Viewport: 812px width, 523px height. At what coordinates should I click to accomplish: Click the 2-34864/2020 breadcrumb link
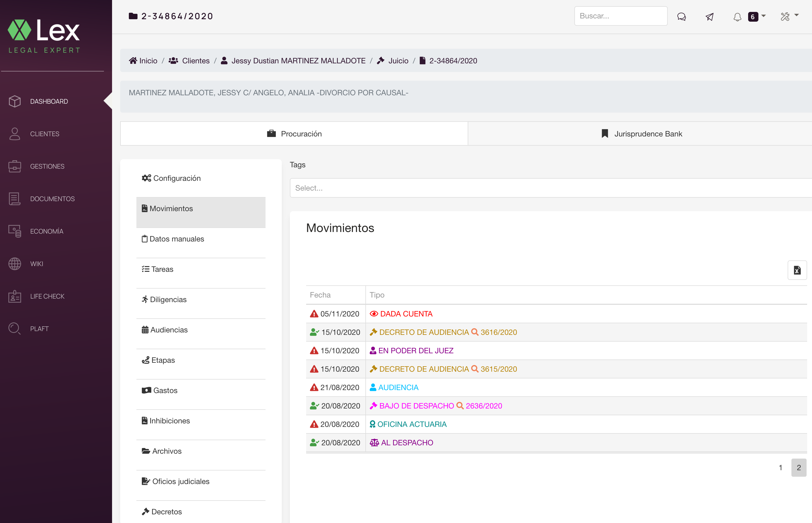(x=448, y=60)
